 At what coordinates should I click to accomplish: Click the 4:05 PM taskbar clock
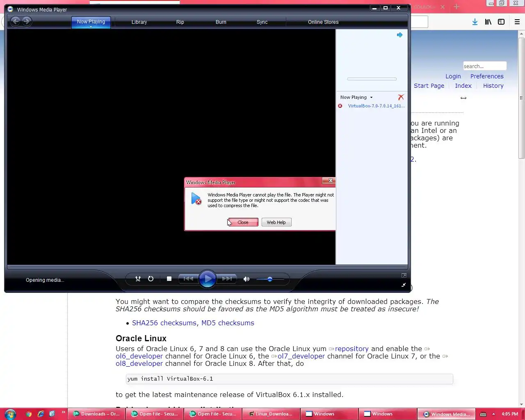coord(510,414)
